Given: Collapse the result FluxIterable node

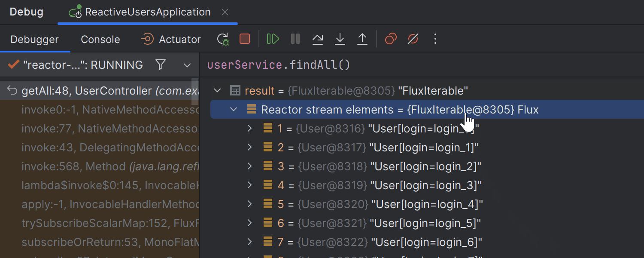Looking at the screenshot, I should [x=218, y=91].
